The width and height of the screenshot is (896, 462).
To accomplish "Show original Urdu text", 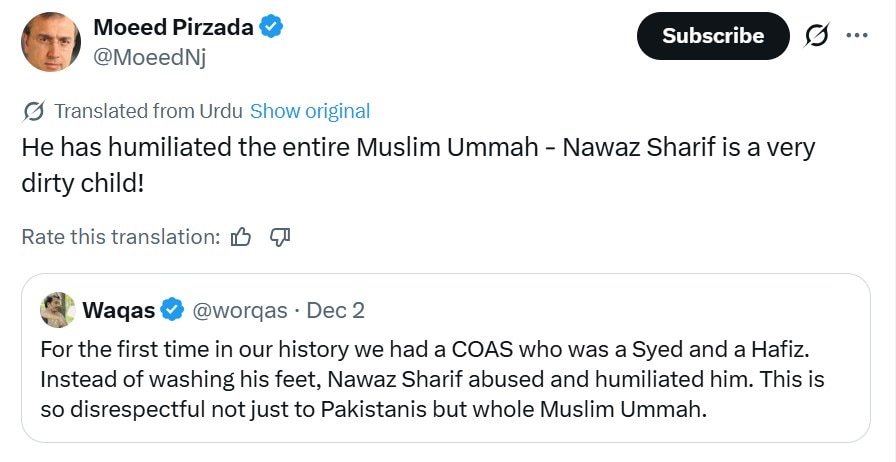I will [x=310, y=111].
